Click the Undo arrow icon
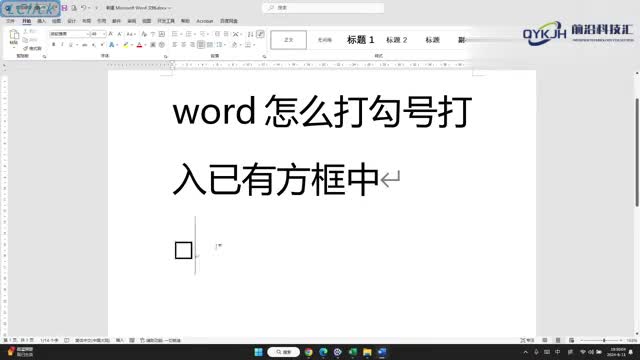This screenshot has height=360, width=640. click(x=83, y=8)
